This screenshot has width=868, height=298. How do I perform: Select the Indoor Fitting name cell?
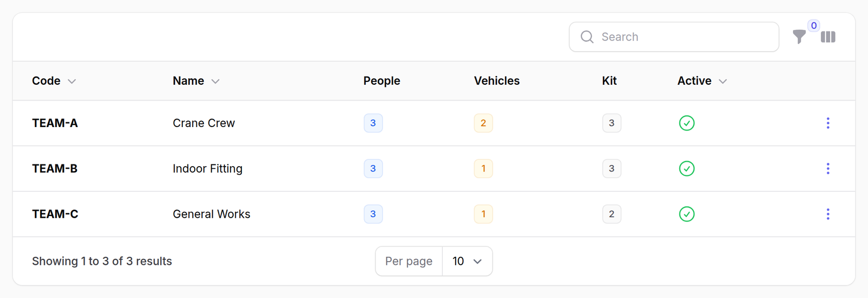[207, 169]
